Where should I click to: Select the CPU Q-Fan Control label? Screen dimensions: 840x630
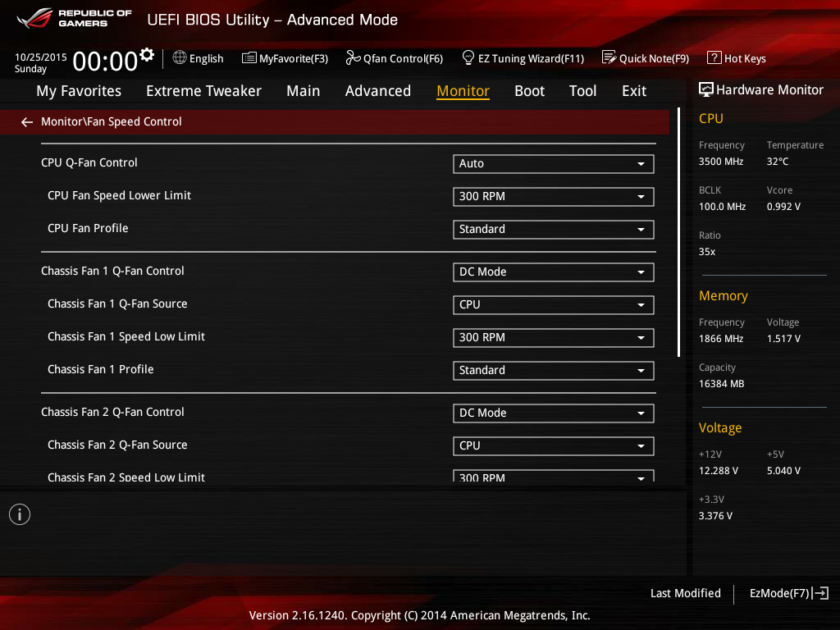click(89, 162)
